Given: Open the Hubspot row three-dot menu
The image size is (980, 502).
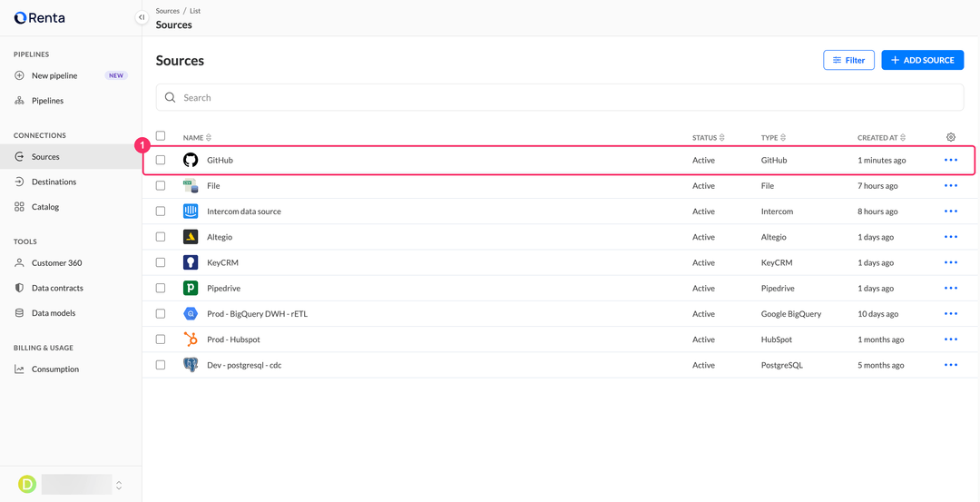Looking at the screenshot, I should point(951,340).
